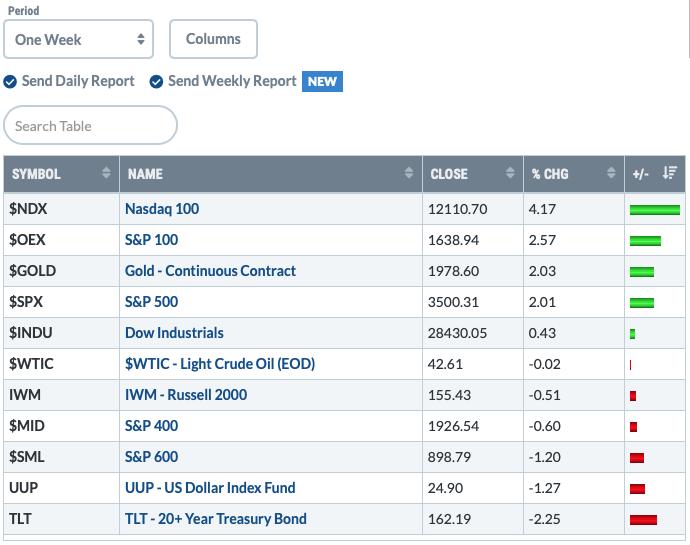Open UUP - US Dollar Index Fund link
The width and height of the screenshot is (690, 545).
point(210,488)
